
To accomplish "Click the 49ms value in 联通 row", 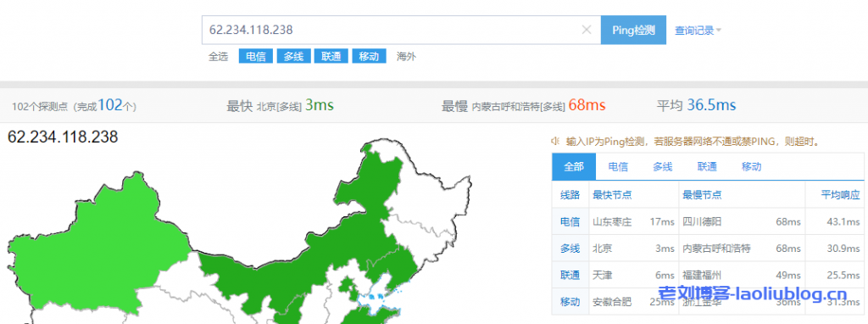I will pyautogui.click(x=788, y=276).
